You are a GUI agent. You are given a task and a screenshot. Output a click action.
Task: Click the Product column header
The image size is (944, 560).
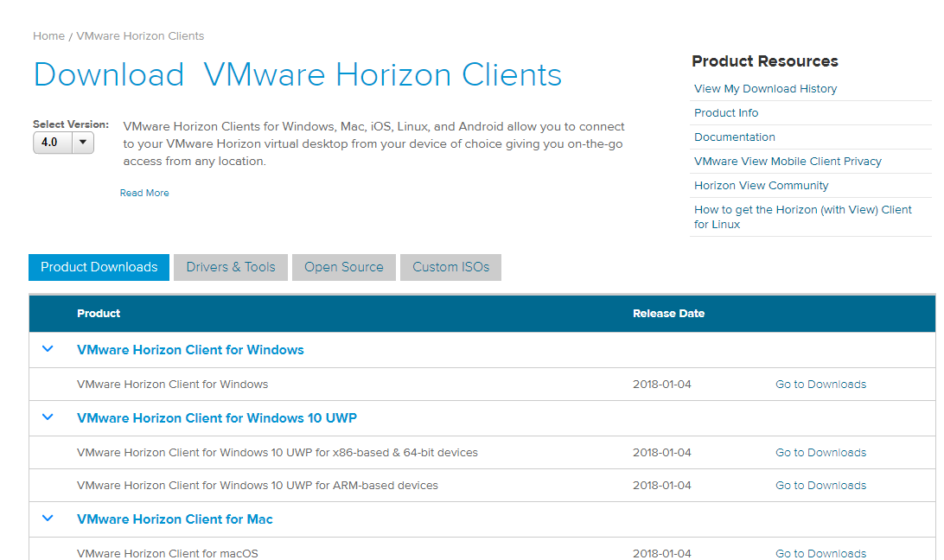pos(99,313)
